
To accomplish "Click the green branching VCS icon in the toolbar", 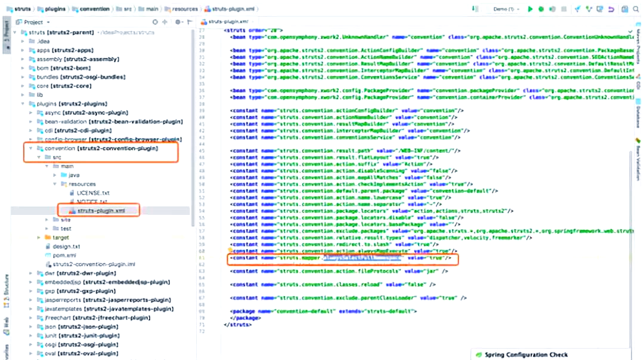I will click(589, 9).
